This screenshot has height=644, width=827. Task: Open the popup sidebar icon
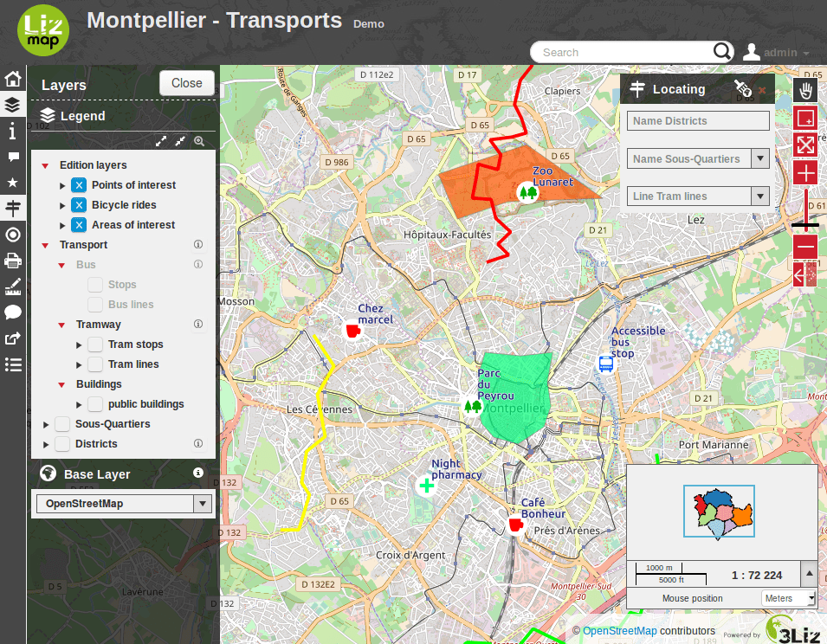coord(13,157)
